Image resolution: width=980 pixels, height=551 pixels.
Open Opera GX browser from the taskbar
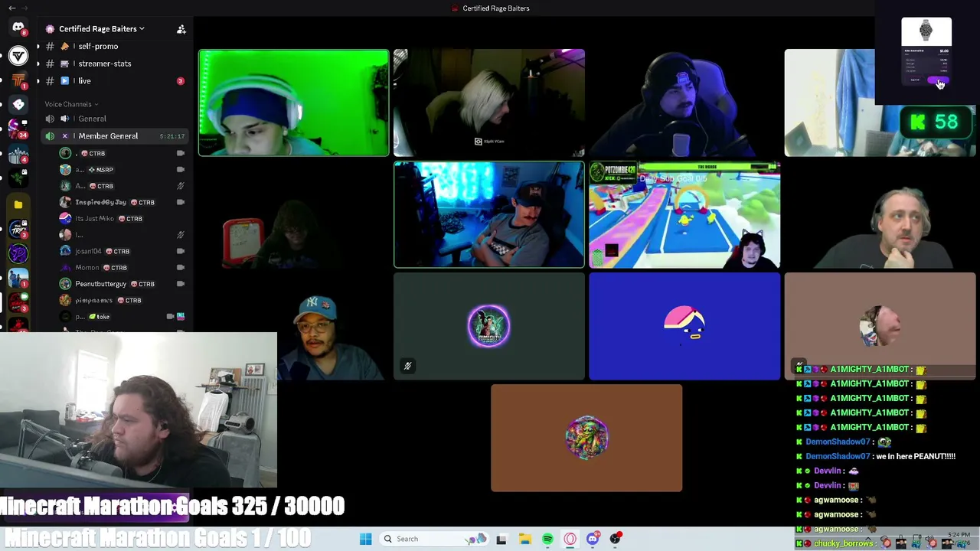[570, 539]
